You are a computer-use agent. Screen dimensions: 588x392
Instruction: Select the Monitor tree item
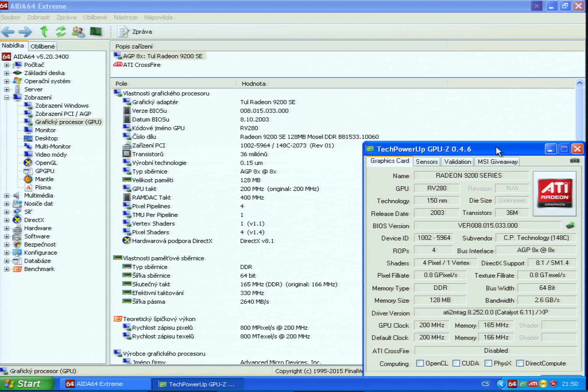(45, 130)
